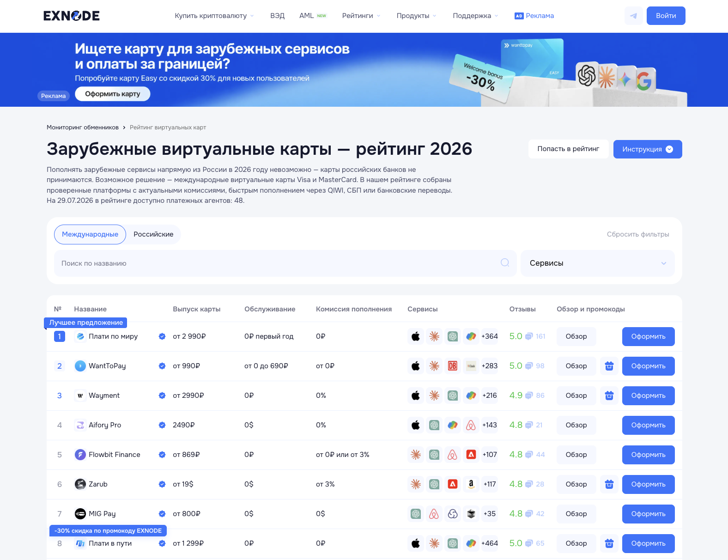Open Обзор for MIG Pay

pyautogui.click(x=576, y=514)
